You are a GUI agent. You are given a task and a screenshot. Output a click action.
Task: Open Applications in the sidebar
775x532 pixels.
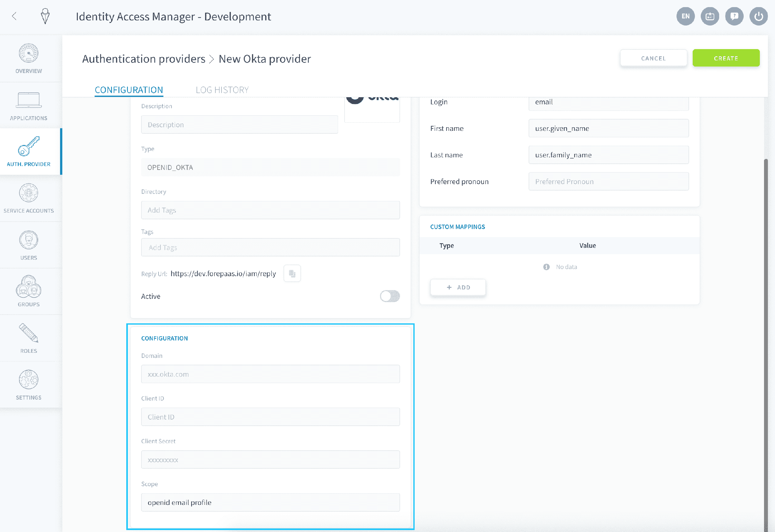point(29,106)
